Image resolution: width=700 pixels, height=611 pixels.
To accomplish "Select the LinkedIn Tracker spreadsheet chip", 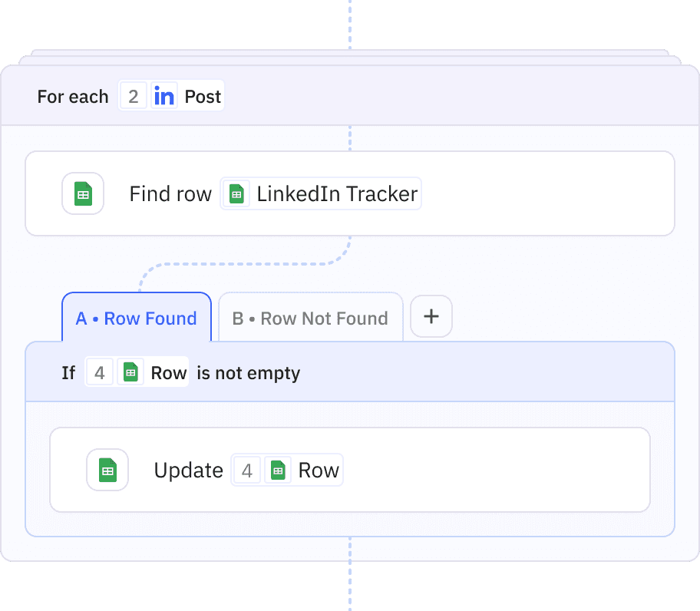I will coord(321,193).
